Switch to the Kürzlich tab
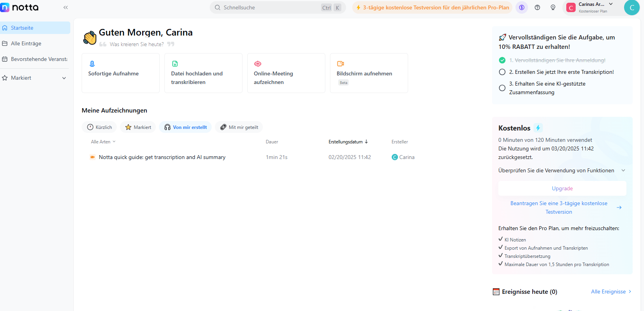644x311 pixels. coord(100,127)
